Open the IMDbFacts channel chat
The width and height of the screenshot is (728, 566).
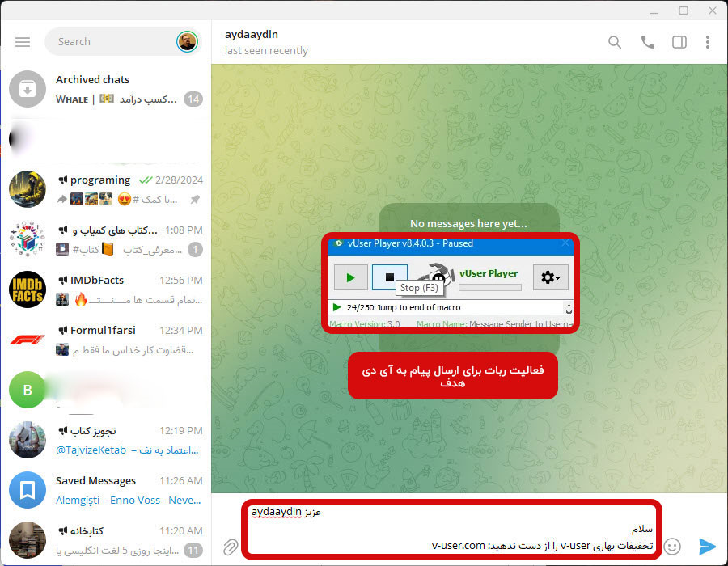(x=106, y=289)
